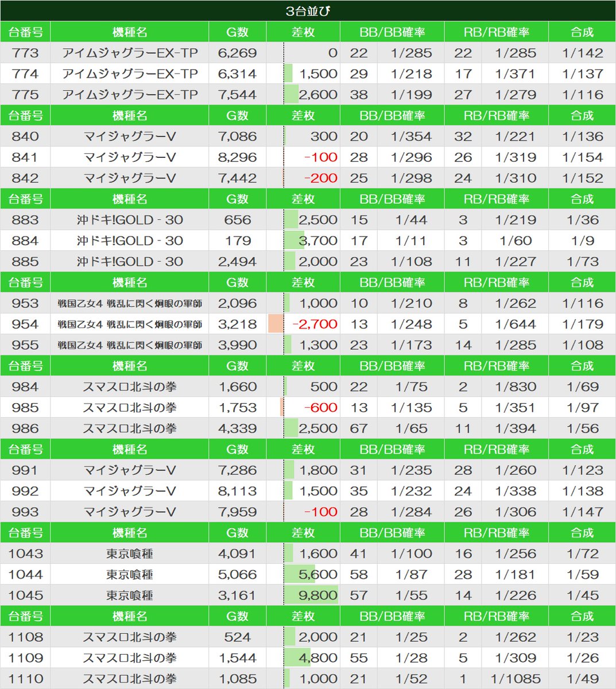The image size is (616, 689).
Task: Click the 3台並び title bar
Action: 308,11
